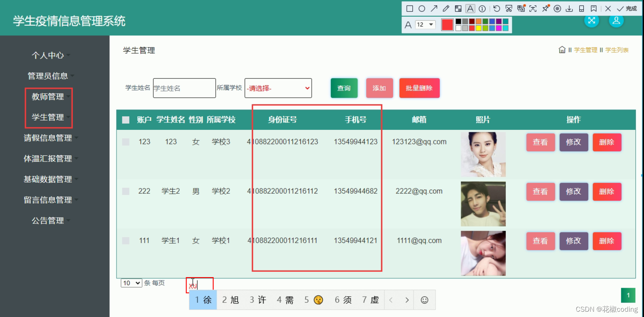
Task: Open the font size 12 dropdown
Action: pyautogui.click(x=425, y=24)
